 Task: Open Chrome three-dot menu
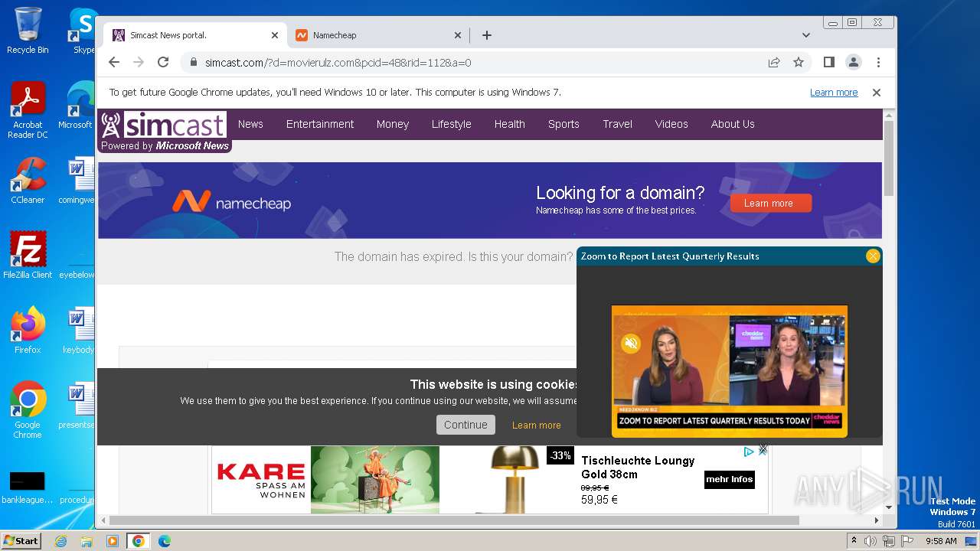(x=878, y=62)
